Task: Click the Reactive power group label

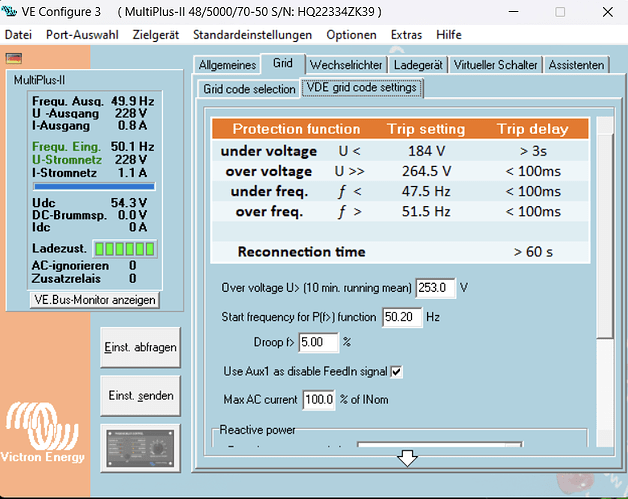Action: tap(258, 430)
